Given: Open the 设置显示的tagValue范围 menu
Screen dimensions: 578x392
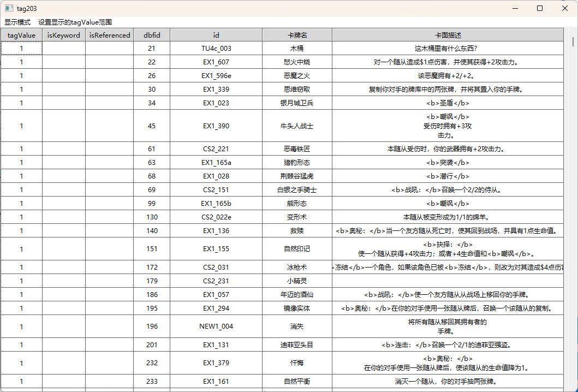Looking at the screenshot, I should pos(75,22).
